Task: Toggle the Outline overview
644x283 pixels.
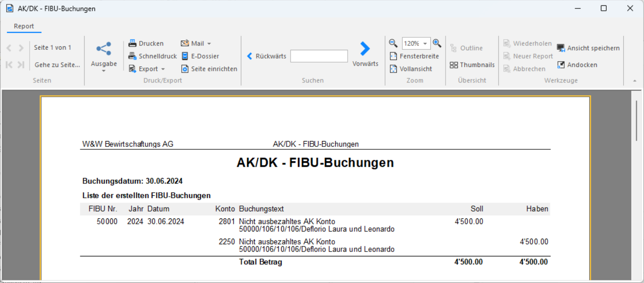Action: (466, 48)
